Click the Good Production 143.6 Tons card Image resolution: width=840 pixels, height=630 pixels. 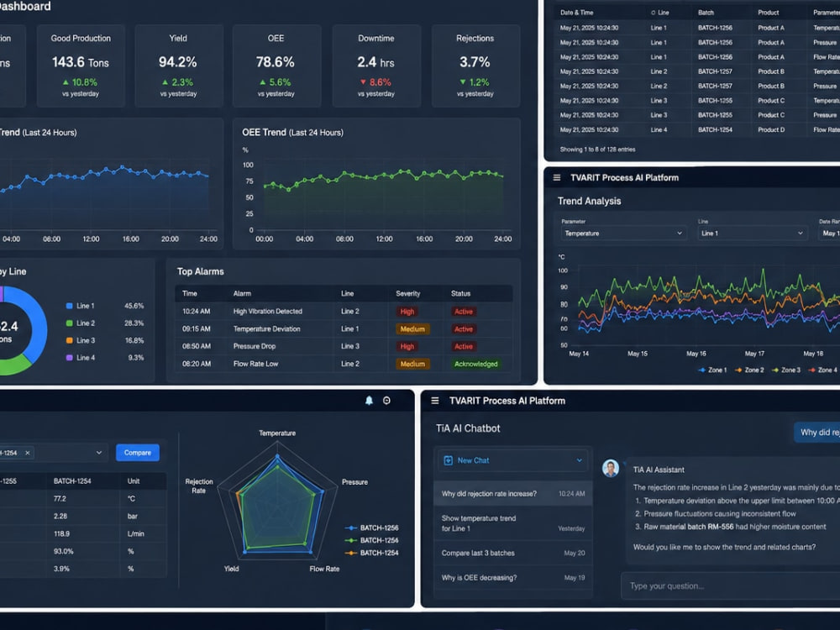81,66
